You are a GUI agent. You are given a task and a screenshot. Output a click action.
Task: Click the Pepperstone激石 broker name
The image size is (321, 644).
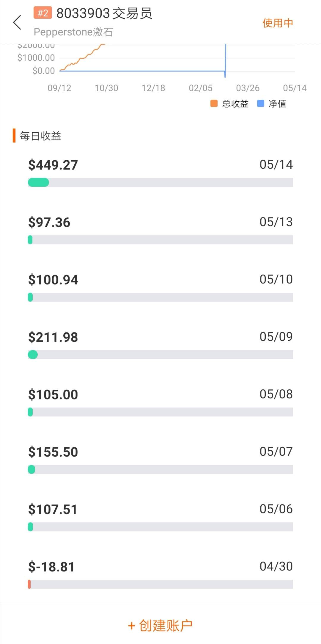pos(73,32)
